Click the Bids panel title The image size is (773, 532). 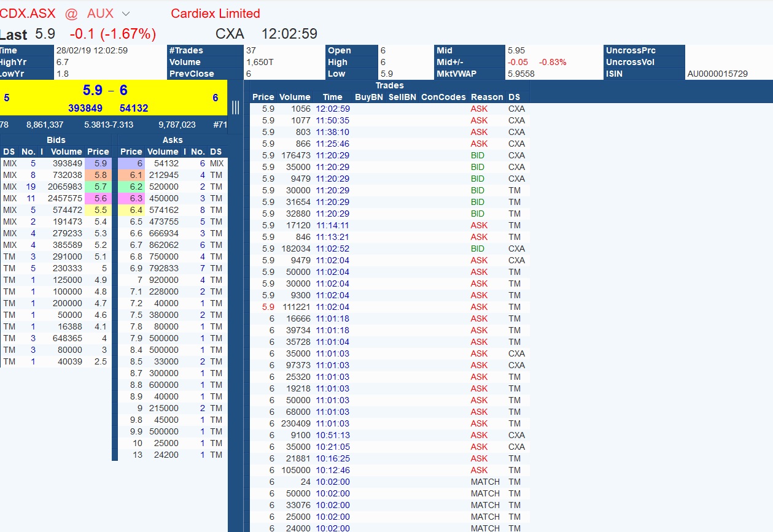tap(56, 140)
